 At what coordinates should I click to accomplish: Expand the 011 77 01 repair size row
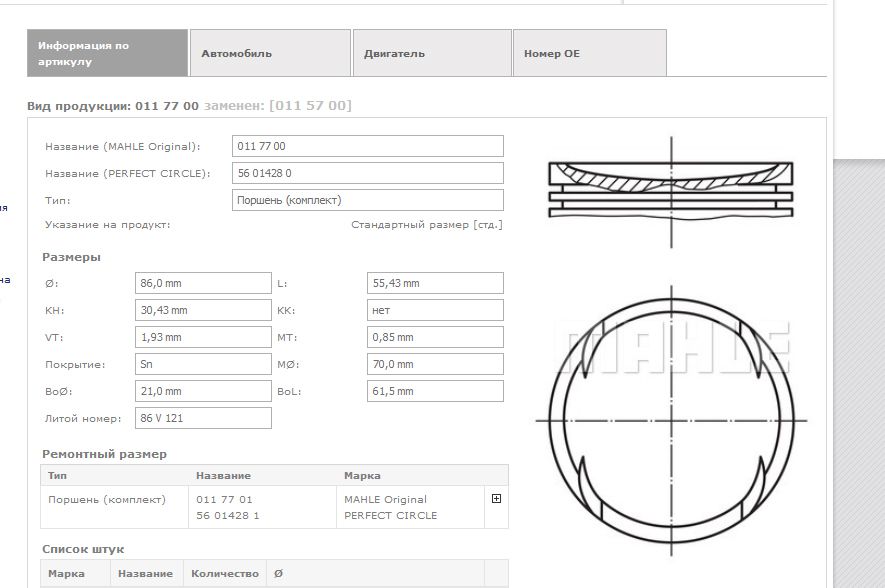(x=497, y=498)
